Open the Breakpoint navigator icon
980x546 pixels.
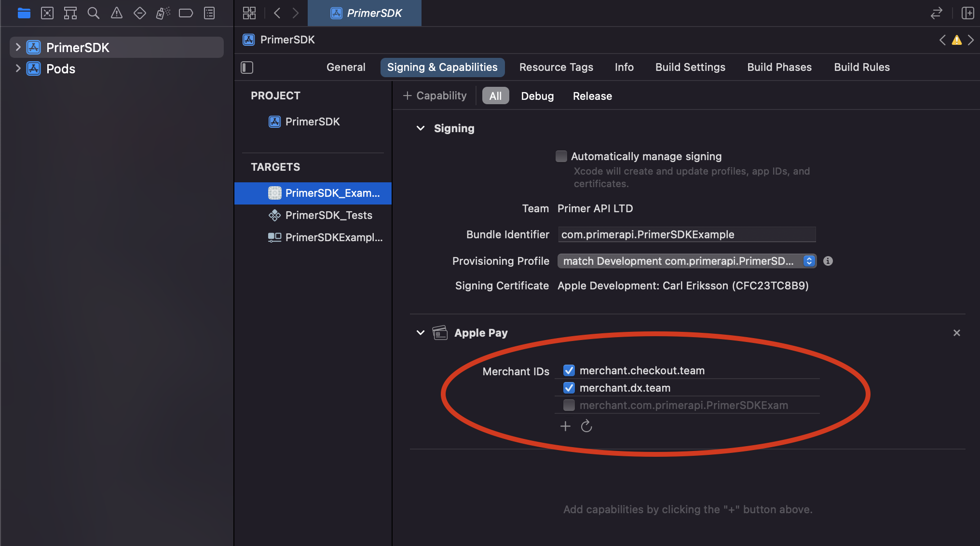(x=186, y=13)
